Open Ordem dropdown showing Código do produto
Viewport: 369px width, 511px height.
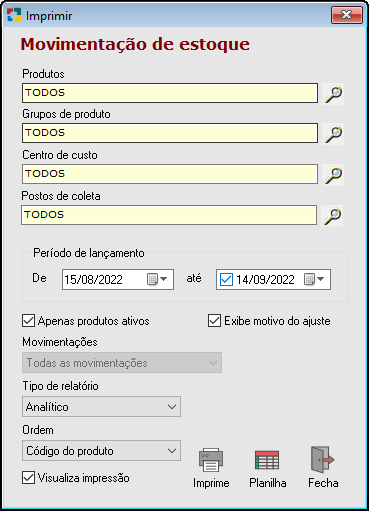point(101,451)
